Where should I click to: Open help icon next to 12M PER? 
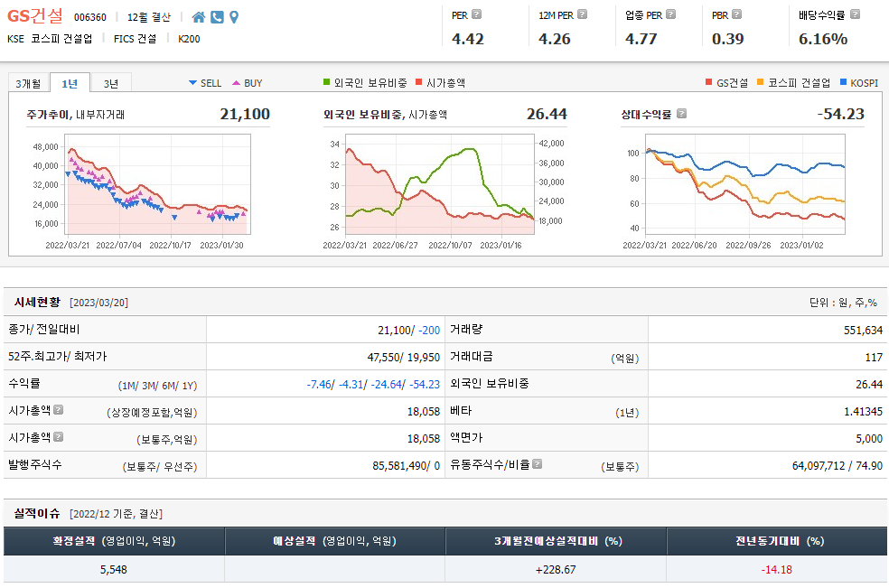point(582,14)
